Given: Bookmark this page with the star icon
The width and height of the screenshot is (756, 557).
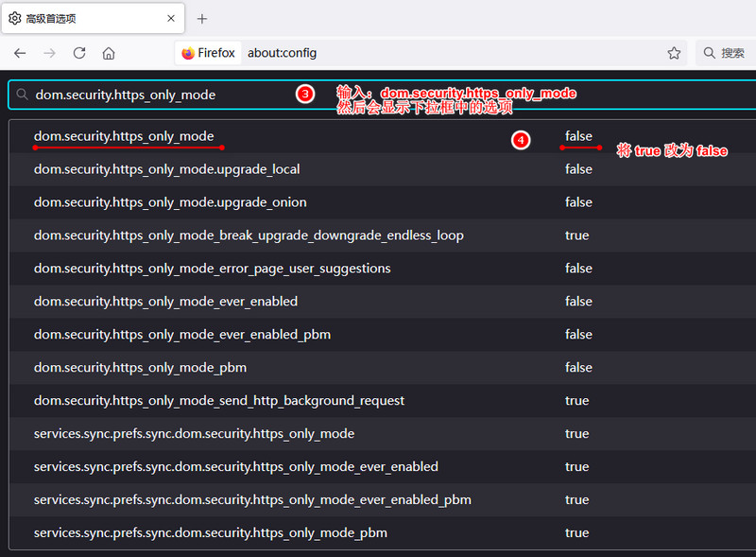Looking at the screenshot, I should 674,54.
